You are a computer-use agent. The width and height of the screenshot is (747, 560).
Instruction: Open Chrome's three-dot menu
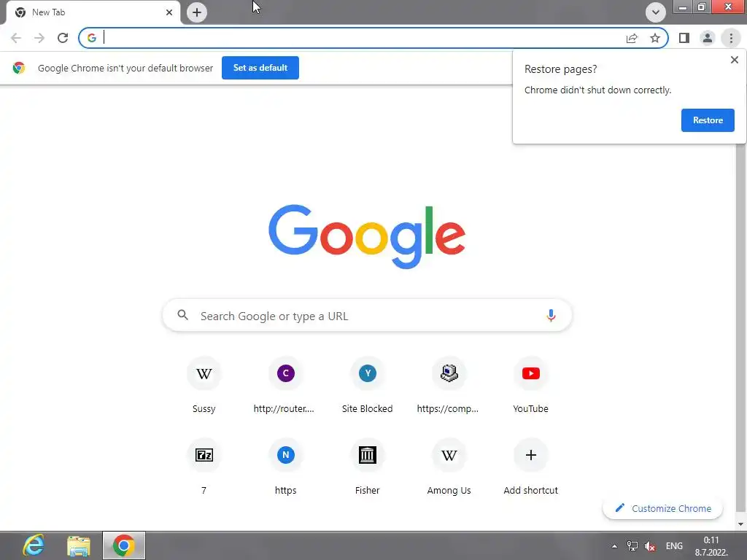click(x=731, y=38)
